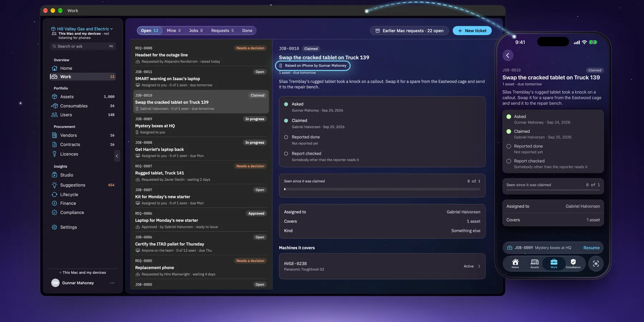The width and height of the screenshot is (644, 322).
Task: Tap Home in the iPhone tab bar
Action: coord(515,264)
